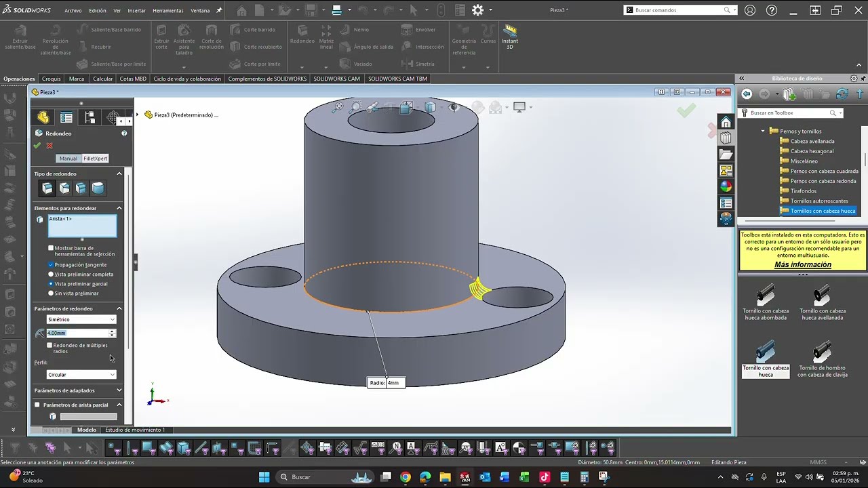The height and width of the screenshot is (488, 868).
Task: Toggle Mostrar barra de herramientas de selección
Action: (x=51, y=248)
